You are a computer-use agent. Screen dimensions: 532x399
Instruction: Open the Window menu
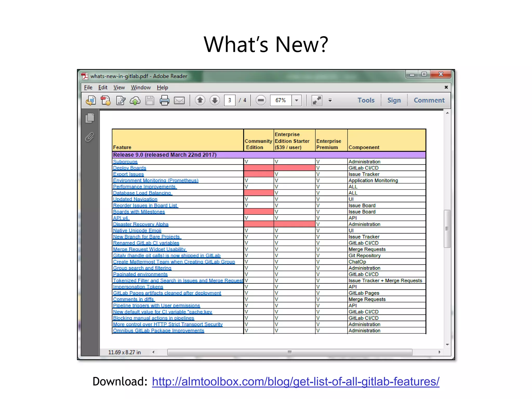point(141,88)
